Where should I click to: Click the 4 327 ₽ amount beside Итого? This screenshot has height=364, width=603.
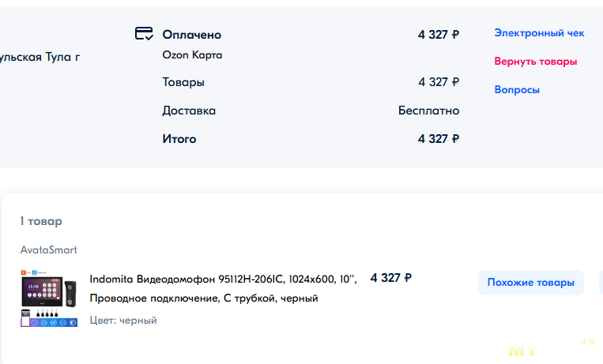pyautogui.click(x=439, y=139)
